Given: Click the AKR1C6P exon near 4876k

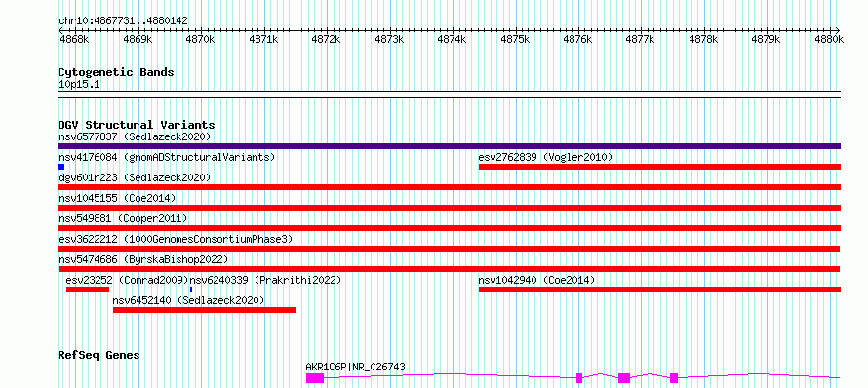Looking at the screenshot, I should [x=579, y=378].
